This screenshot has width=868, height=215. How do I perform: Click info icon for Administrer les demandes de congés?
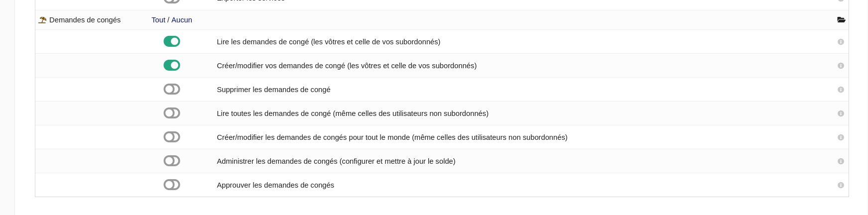coord(841,161)
